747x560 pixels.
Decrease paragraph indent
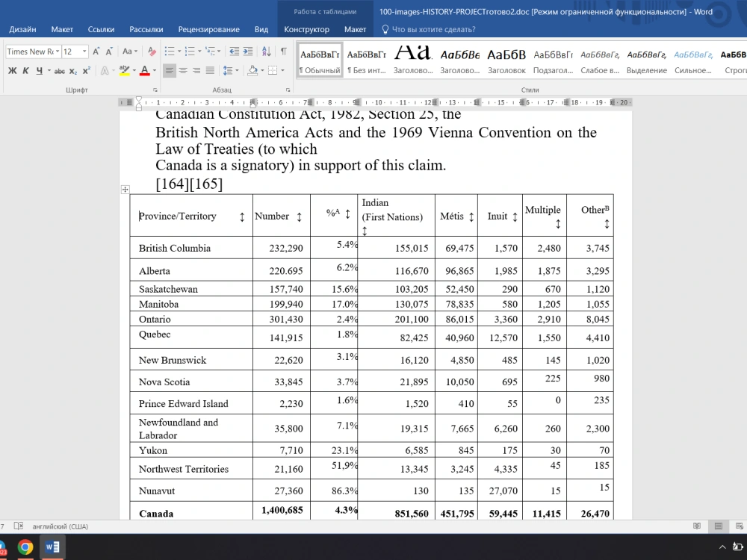point(234,52)
